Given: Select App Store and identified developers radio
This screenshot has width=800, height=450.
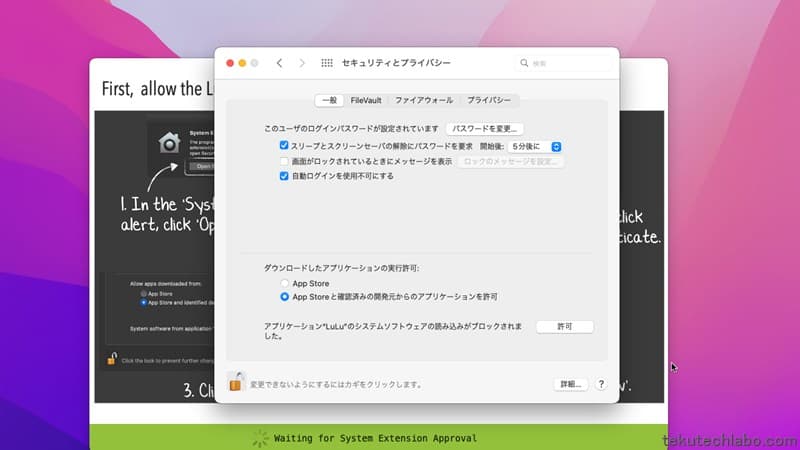Looking at the screenshot, I should pos(285,296).
